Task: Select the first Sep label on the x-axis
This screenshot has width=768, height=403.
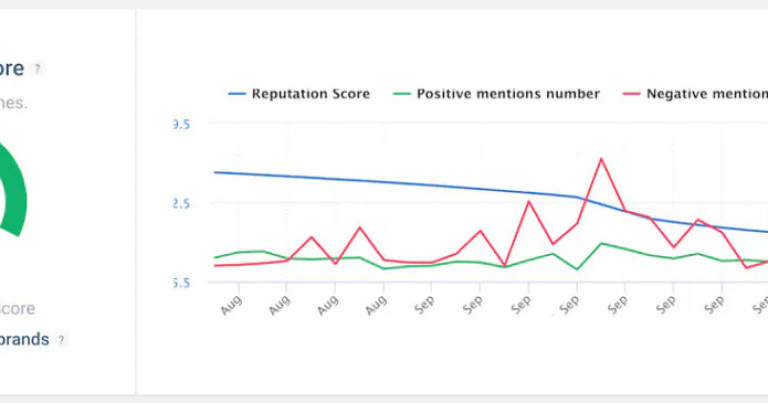Action: pyautogui.click(x=424, y=307)
